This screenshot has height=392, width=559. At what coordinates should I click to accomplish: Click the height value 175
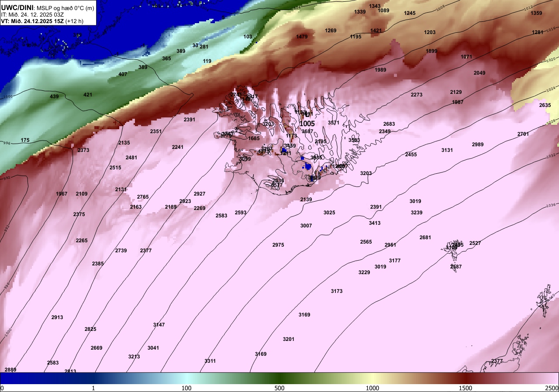25,140
